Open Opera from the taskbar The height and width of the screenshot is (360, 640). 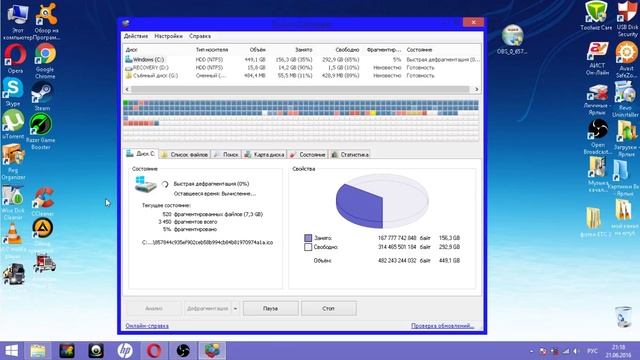coord(154,351)
